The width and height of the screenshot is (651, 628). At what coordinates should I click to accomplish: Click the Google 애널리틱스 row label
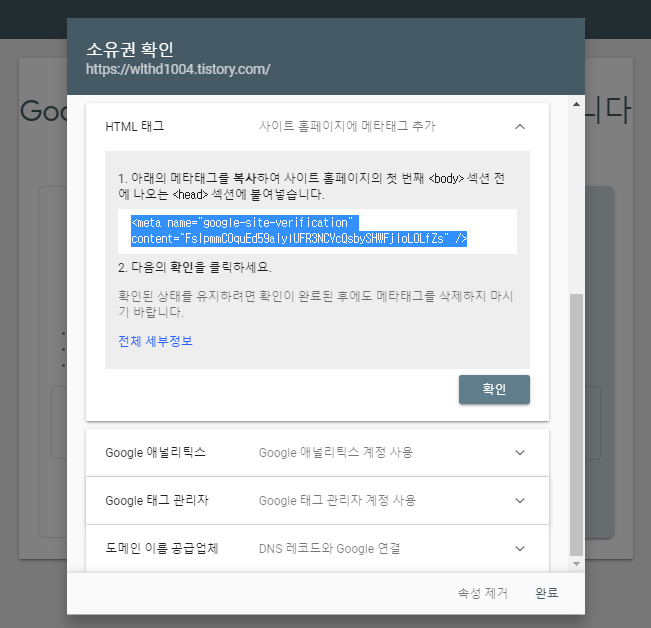(155, 452)
